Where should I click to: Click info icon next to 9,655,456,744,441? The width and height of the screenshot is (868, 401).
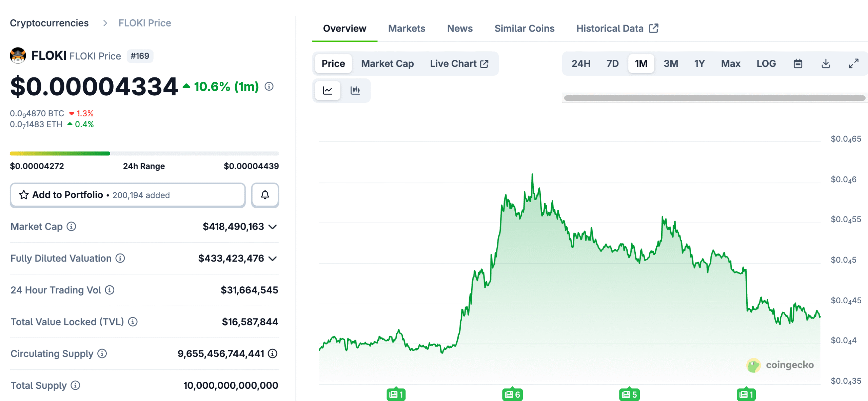[273, 354]
